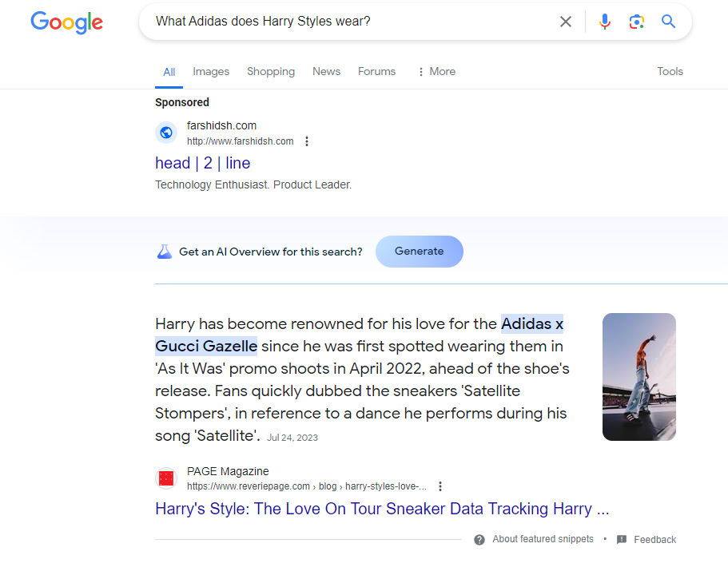Open three-dot menu beside farshidsh.com URL
Screen dimensions: 728x571
[x=307, y=141]
